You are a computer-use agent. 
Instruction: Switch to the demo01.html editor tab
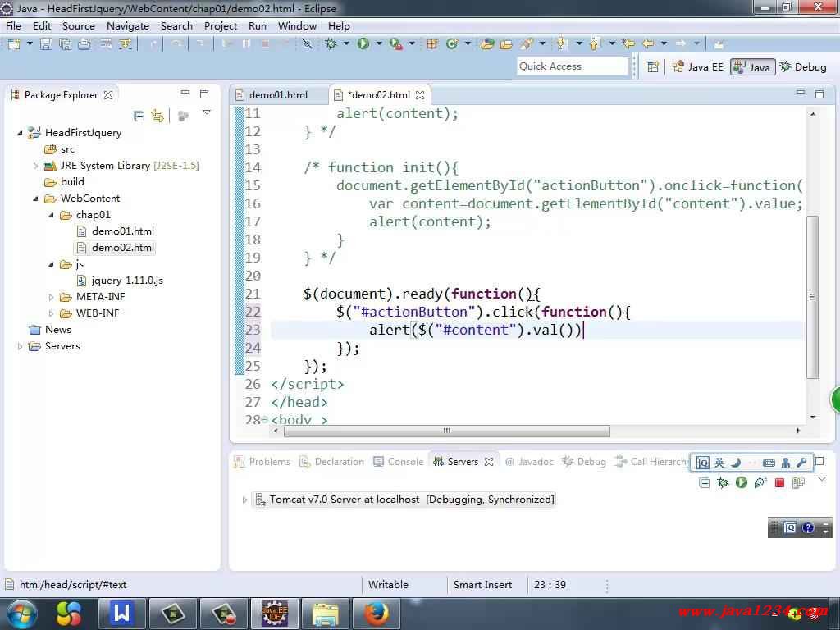point(279,95)
